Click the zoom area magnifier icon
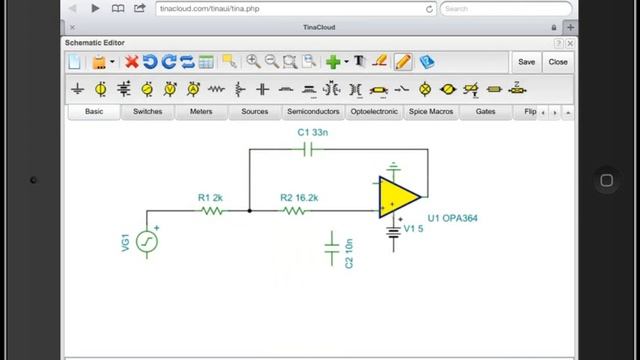640x360 pixels. (290, 62)
